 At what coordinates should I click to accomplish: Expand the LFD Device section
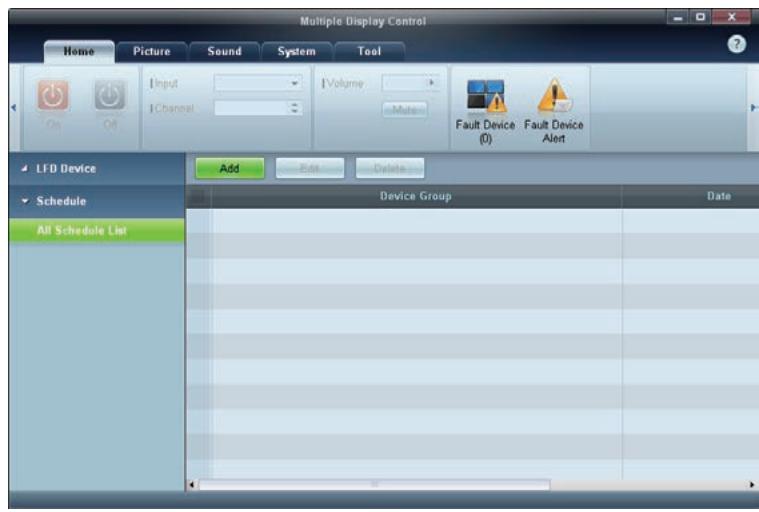(x=97, y=168)
